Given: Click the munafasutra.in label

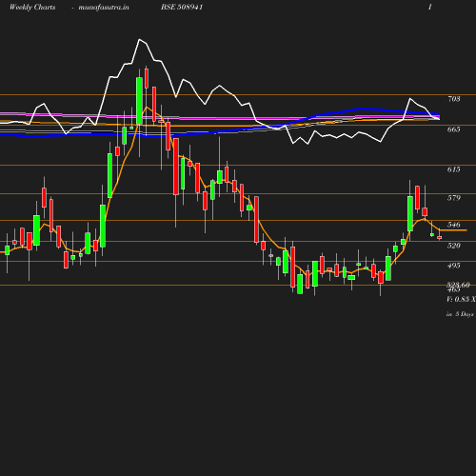Looking at the screenshot, I should pyautogui.click(x=104, y=8).
